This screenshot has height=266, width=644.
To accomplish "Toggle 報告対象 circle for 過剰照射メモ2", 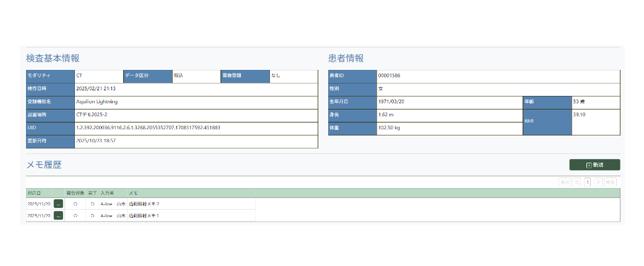I will click(x=75, y=204).
